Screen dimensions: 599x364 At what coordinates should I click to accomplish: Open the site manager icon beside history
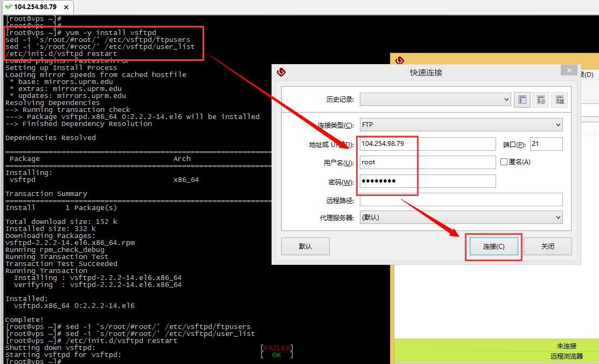coord(522,100)
